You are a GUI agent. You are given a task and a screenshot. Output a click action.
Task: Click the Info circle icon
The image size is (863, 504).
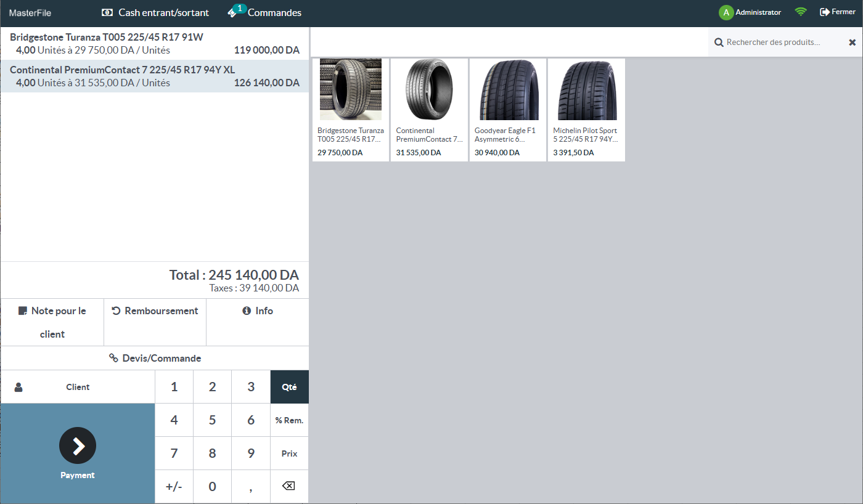click(247, 311)
